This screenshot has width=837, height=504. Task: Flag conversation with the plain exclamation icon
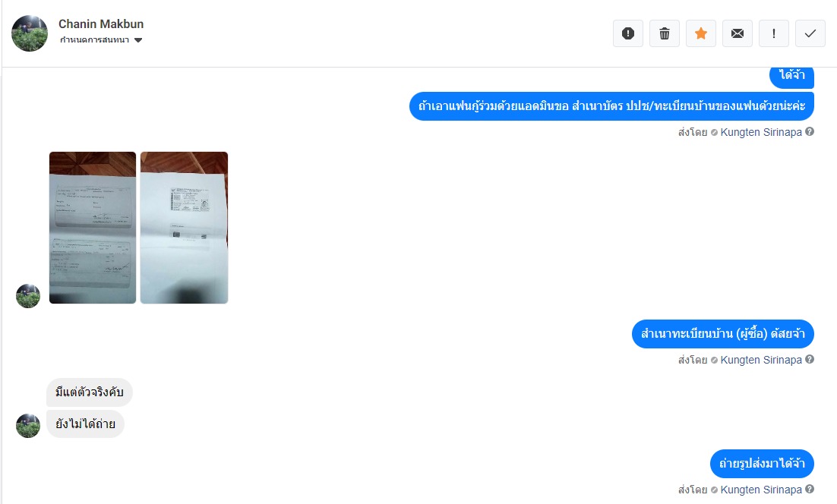point(773,33)
